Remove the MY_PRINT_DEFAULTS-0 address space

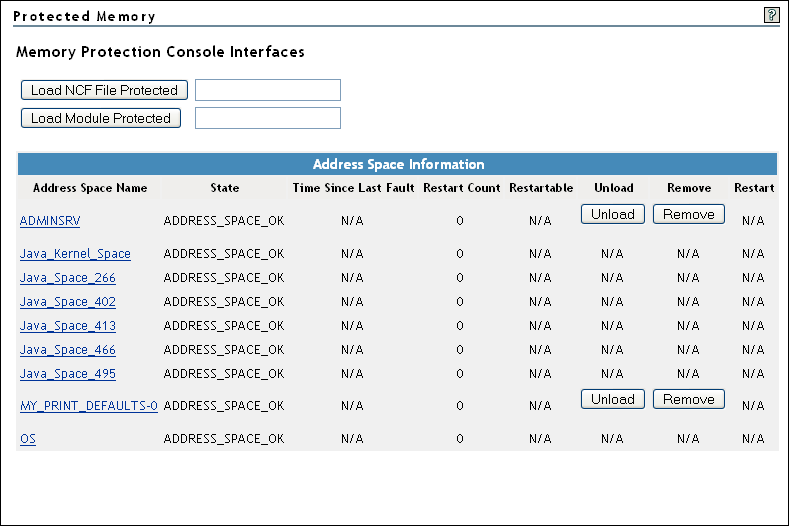tap(688, 399)
